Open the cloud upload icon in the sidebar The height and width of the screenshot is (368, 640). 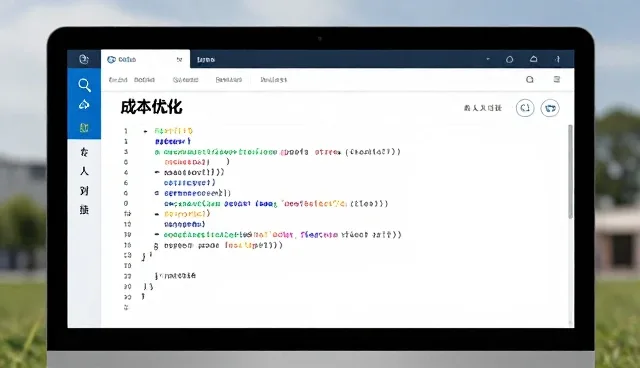click(84, 105)
